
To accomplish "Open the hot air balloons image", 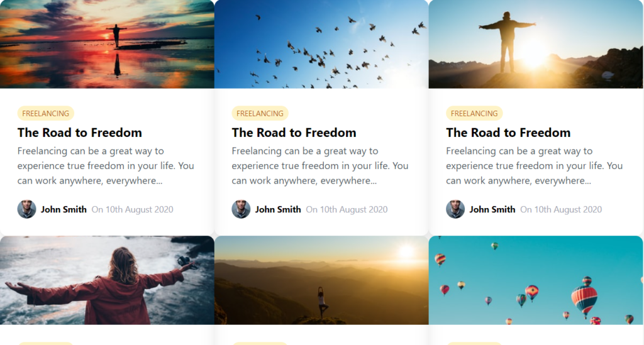I will pyautogui.click(x=536, y=280).
